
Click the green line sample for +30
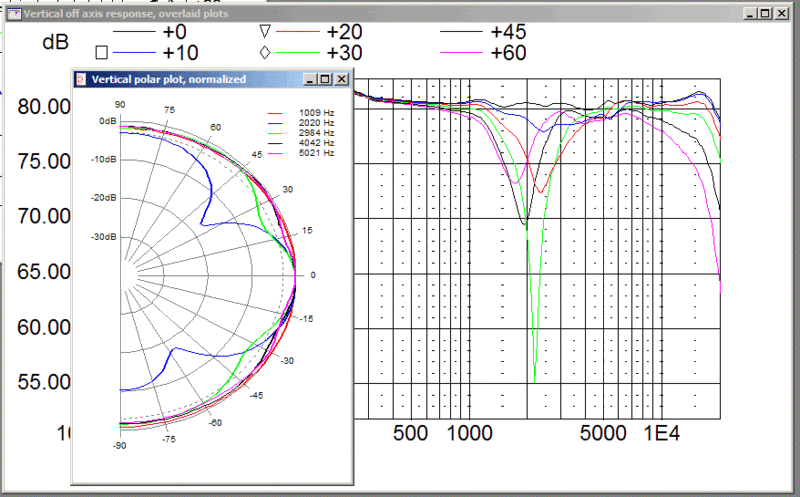click(297, 53)
